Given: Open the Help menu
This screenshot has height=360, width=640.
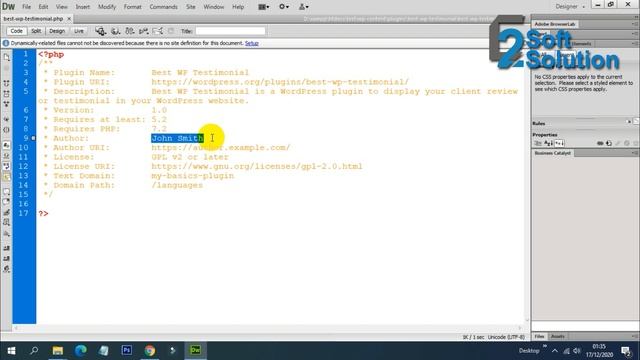Looking at the screenshot, I should pos(238,7).
